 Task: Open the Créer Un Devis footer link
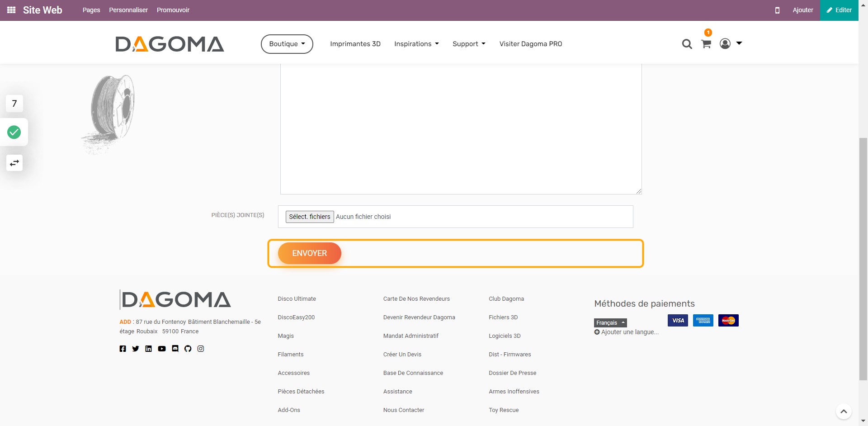click(402, 355)
